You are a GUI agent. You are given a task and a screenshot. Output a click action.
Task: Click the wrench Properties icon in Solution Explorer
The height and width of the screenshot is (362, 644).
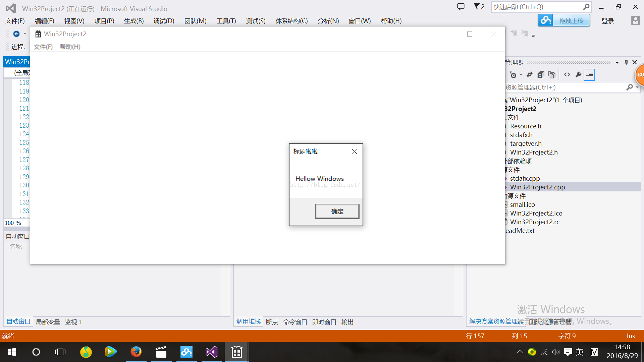tap(579, 74)
